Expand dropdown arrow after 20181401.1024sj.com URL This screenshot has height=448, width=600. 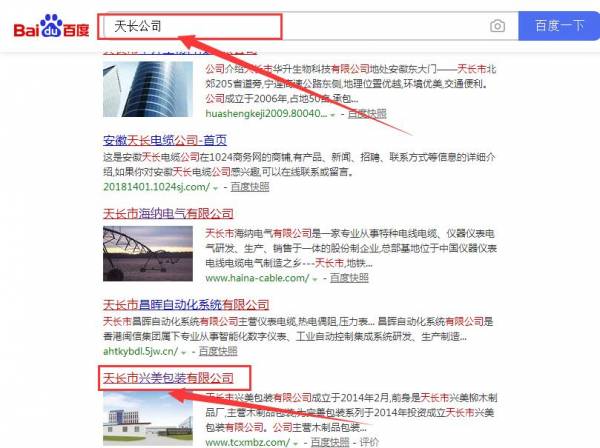click(x=215, y=188)
